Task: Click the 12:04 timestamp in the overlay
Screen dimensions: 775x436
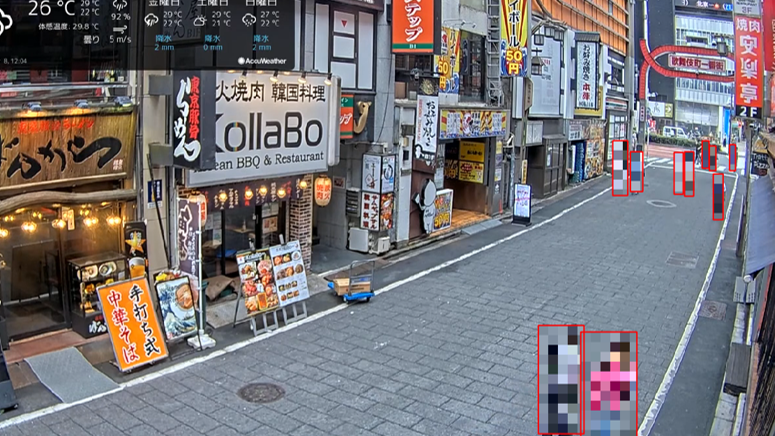Action: [x=16, y=61]
